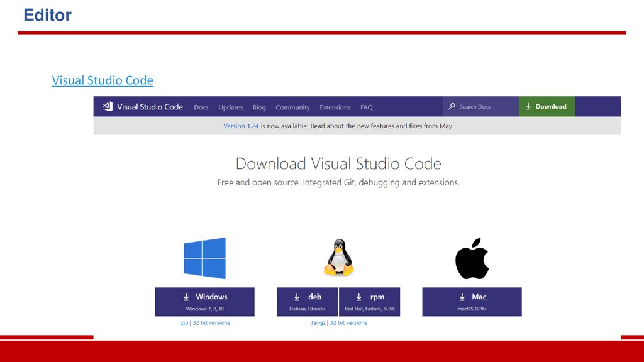The width and height of the screenshot is (644, 362).
Task: Open the .tar.gz link under Linux
Action: click(x=318, y=322)
